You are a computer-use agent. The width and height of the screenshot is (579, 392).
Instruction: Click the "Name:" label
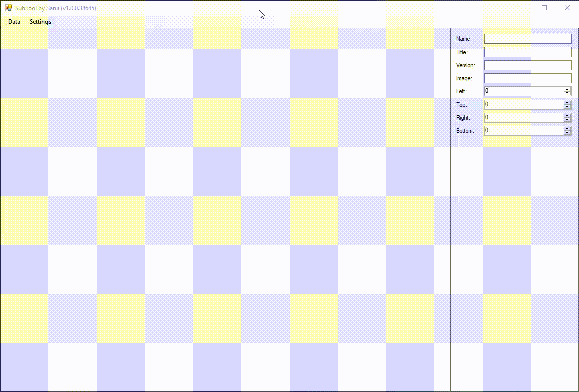464,39
